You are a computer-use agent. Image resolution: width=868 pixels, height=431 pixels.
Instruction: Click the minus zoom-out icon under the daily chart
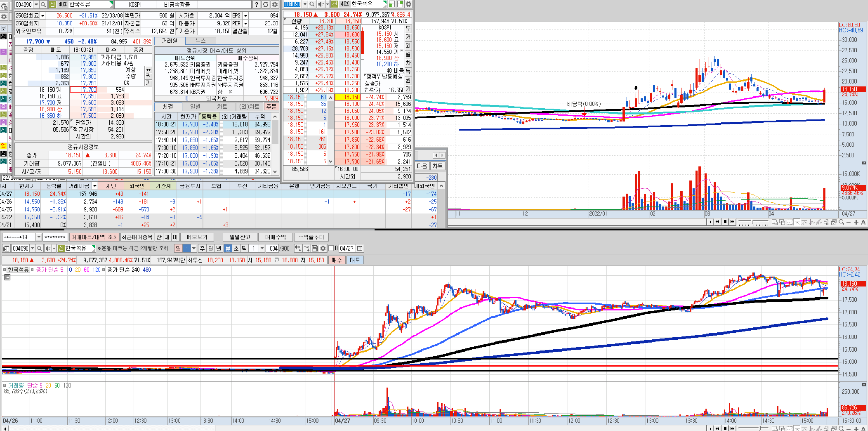click(849, 222)
